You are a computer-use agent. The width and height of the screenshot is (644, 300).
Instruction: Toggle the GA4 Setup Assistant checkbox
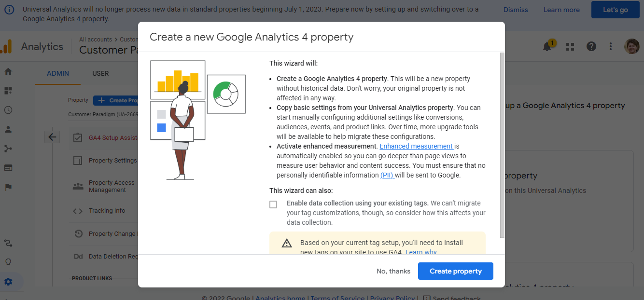click(78, 137)
